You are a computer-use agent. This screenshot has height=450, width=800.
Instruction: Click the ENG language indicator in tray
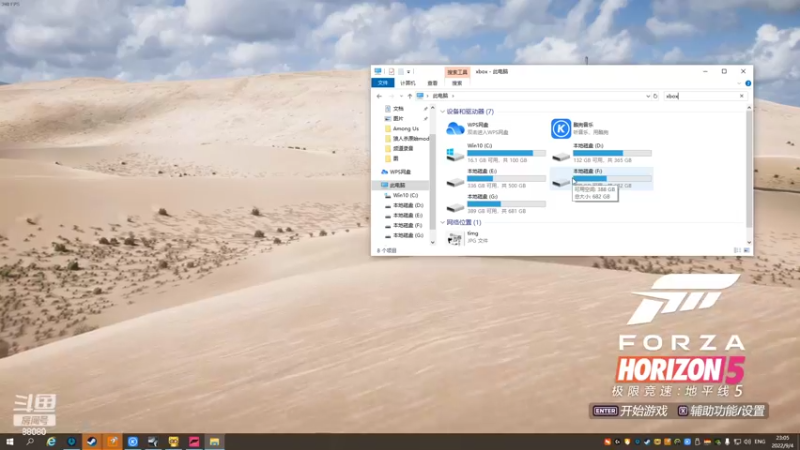760,442
